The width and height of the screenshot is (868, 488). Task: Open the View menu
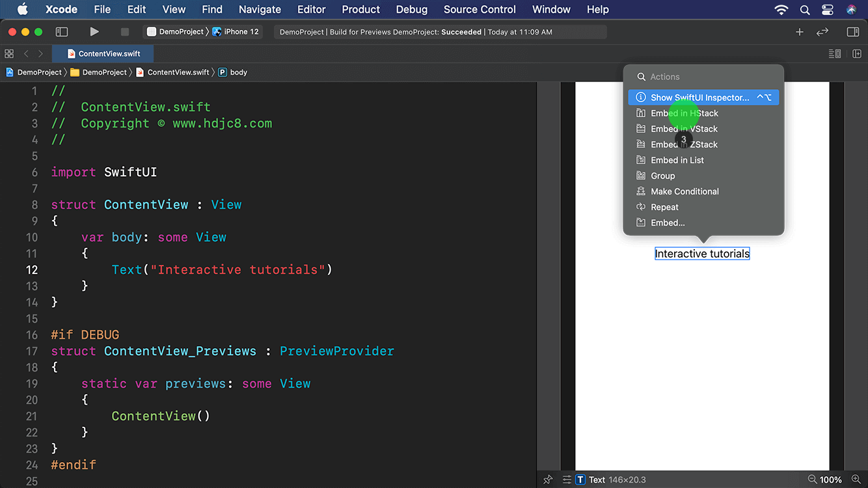(174, 9)
